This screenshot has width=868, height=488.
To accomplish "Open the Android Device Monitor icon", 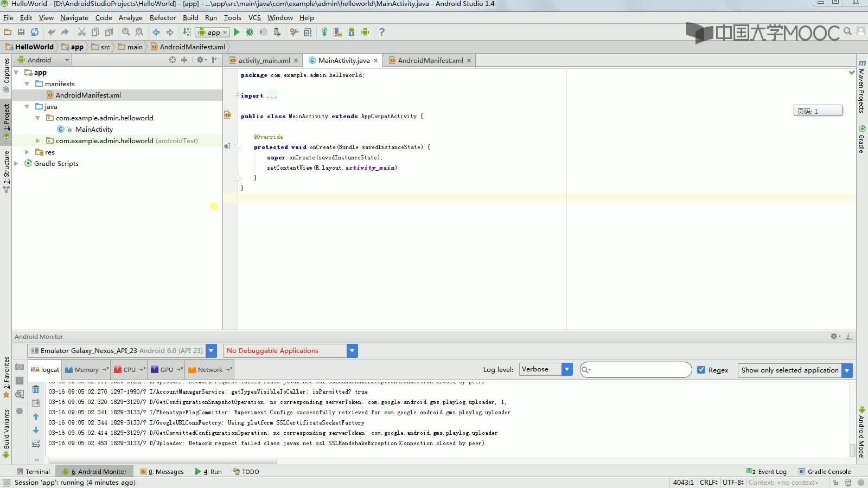I will tap(365, 32).
